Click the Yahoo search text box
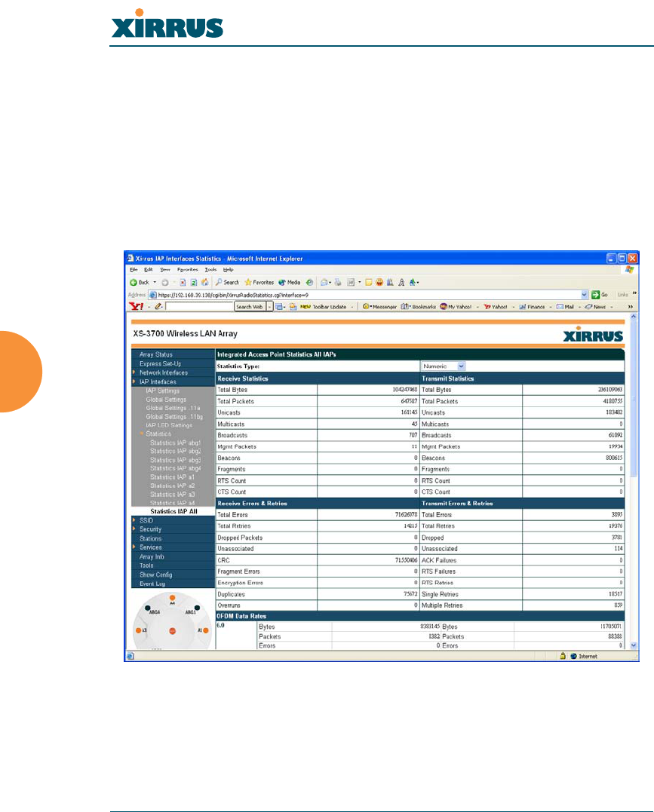Viewport: 654px width, 812px height. pyautogui.click(x=199, y=307)
